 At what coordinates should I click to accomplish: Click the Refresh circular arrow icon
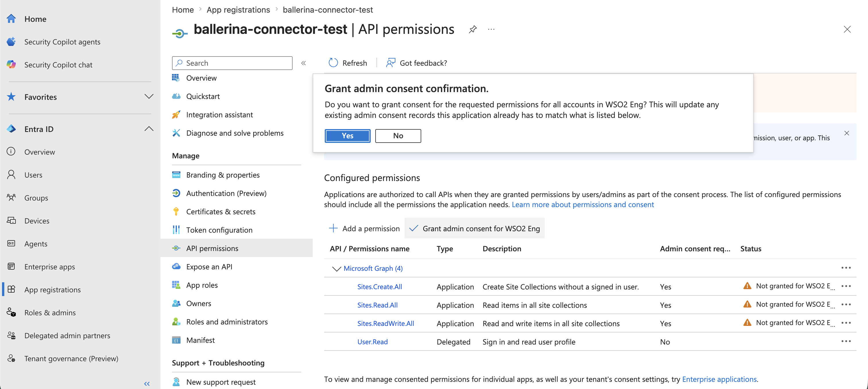(x=333, y=63)
